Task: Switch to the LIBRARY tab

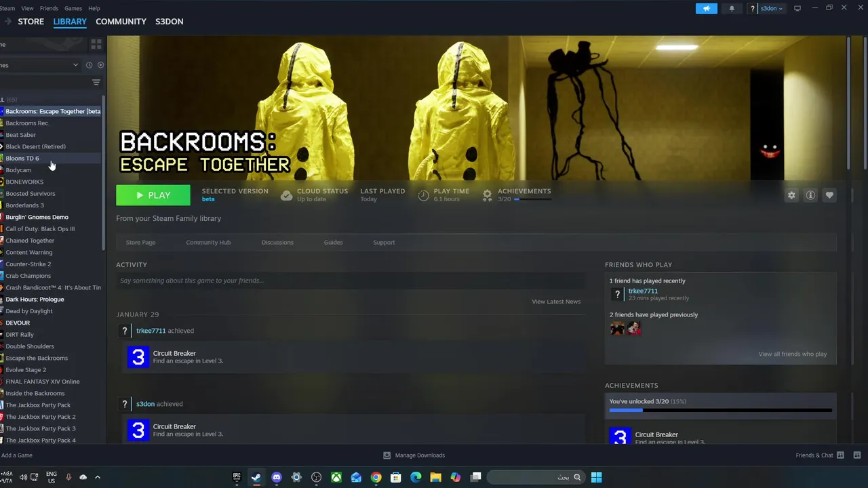Action: [70, 22]
